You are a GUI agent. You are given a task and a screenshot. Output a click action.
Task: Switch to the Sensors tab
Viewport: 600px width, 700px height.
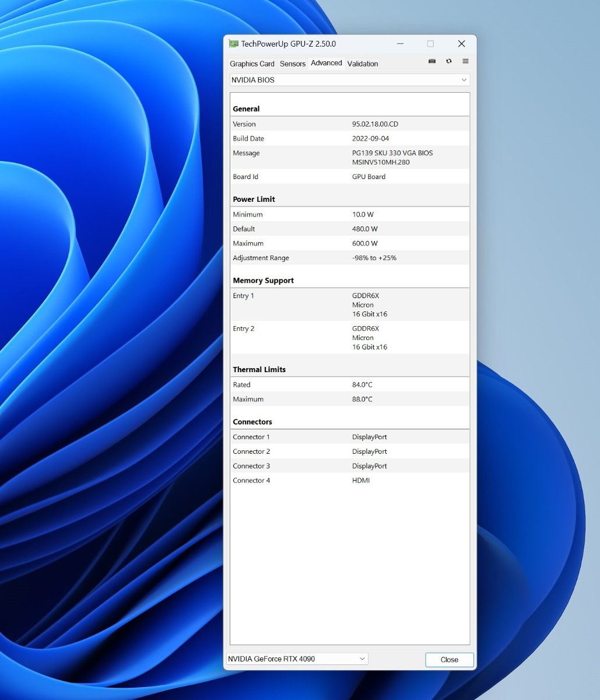click(293, 64)
